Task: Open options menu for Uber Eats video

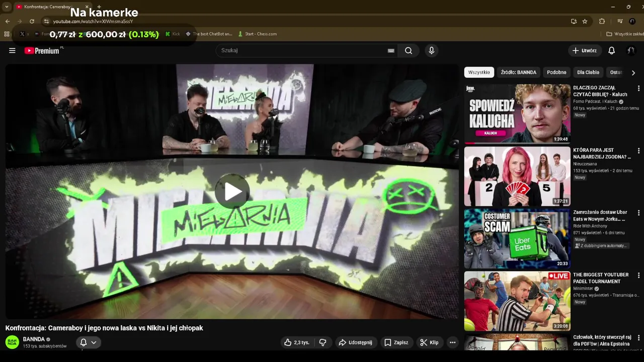Action: coord(638,213)
